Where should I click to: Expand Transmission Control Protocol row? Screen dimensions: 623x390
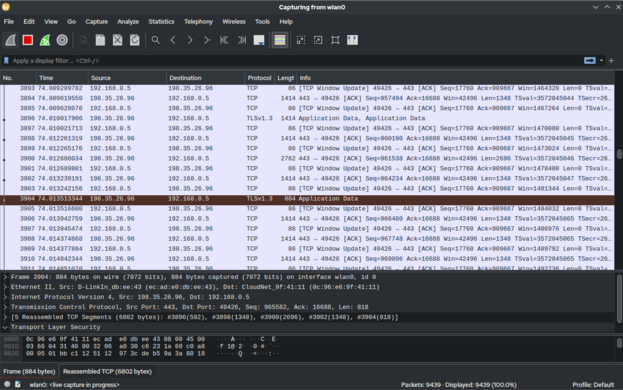[x=5, y=307]
